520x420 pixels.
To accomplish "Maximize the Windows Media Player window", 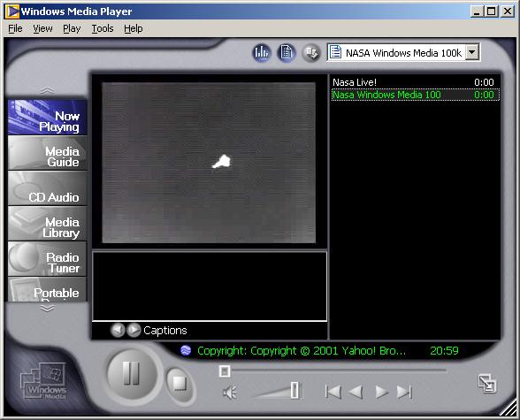I will [491, 11].
